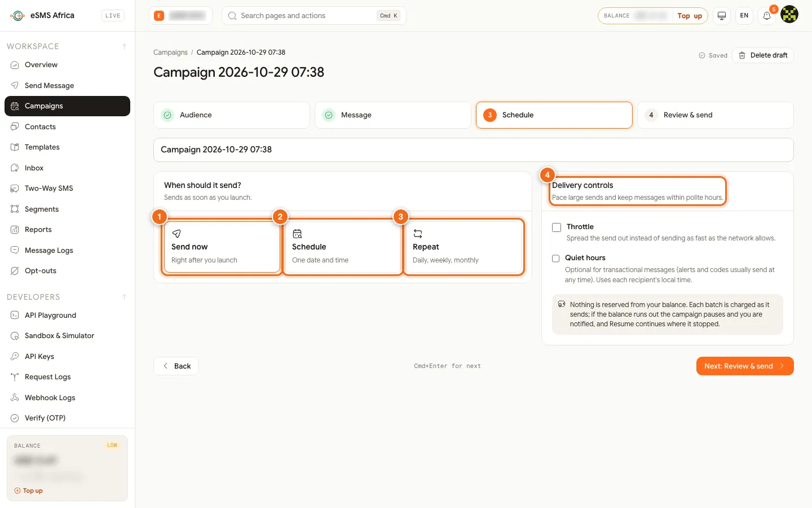Select the Schedule one date option
Image resolution: width=812 pixels, height=508 pixels.
(342, 247)
